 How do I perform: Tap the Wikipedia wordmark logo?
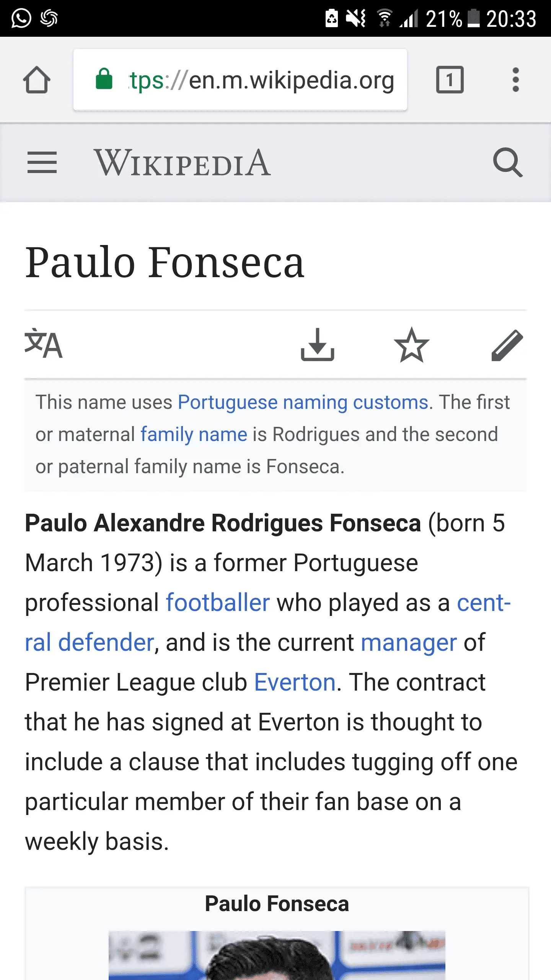(x=183, y=163)
